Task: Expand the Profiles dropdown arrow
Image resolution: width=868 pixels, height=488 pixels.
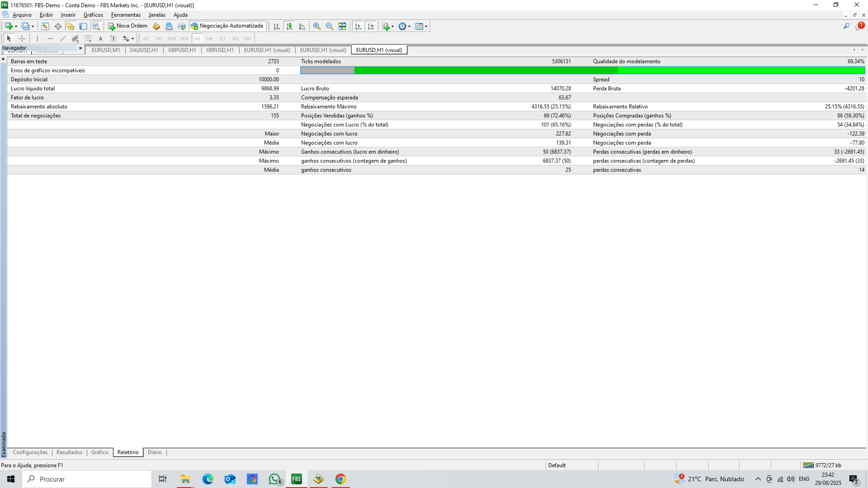Action: [33, 26]
